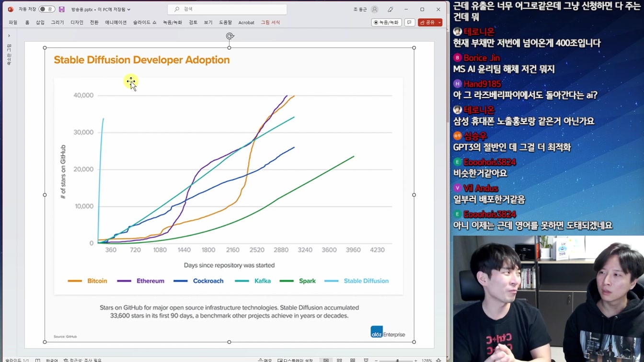The height and width of the screenshot is (362, 644).
Task: Open the user account avatar icon
Action: tap(375, 9)
